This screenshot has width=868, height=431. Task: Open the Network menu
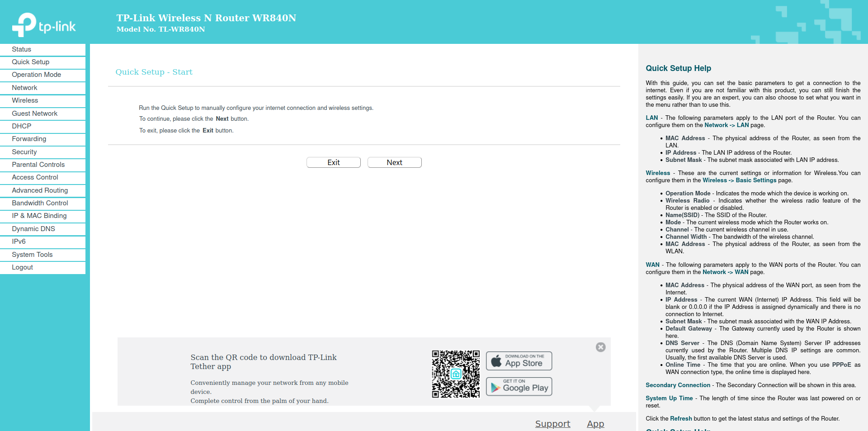tap(24, 88)
